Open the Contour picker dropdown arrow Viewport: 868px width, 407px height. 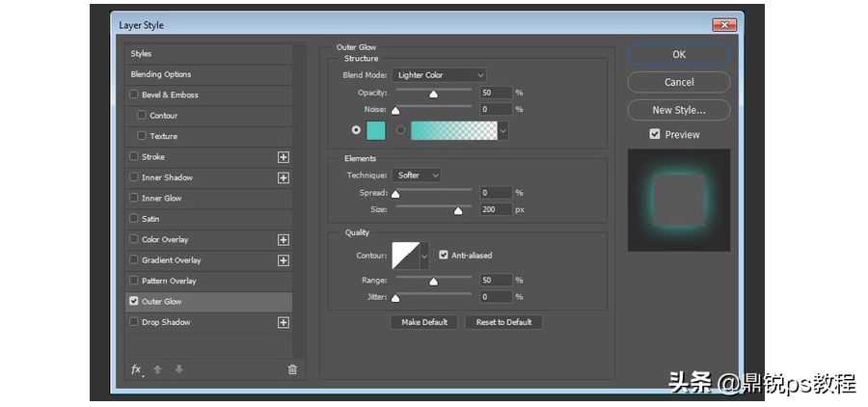pyautogui.click(x=424, y=256)
